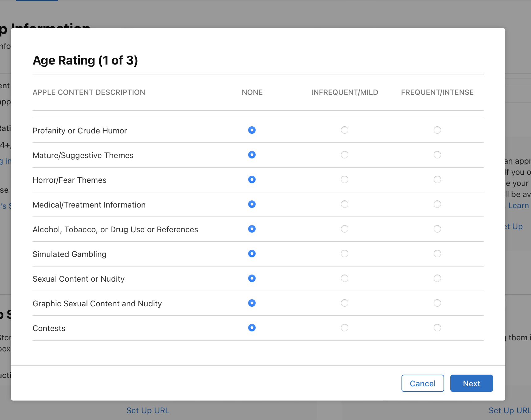Select None for Contests

click(252, 328)
